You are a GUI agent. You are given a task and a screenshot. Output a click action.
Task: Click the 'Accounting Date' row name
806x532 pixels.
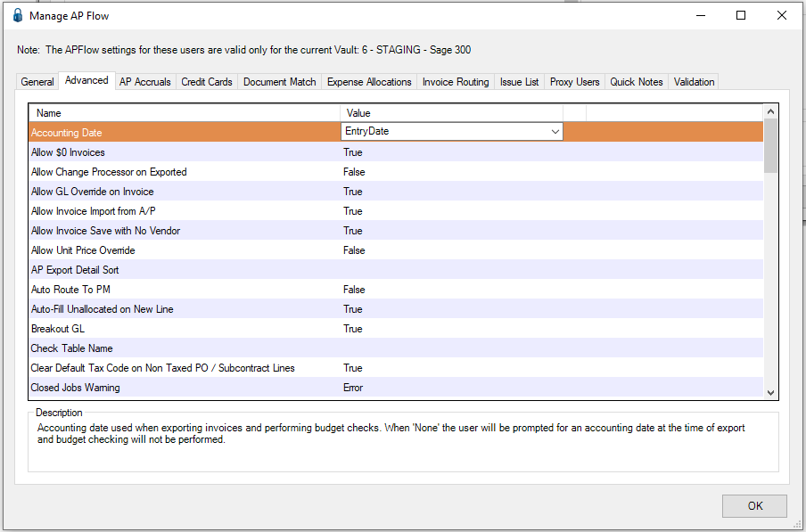point(66,133)
